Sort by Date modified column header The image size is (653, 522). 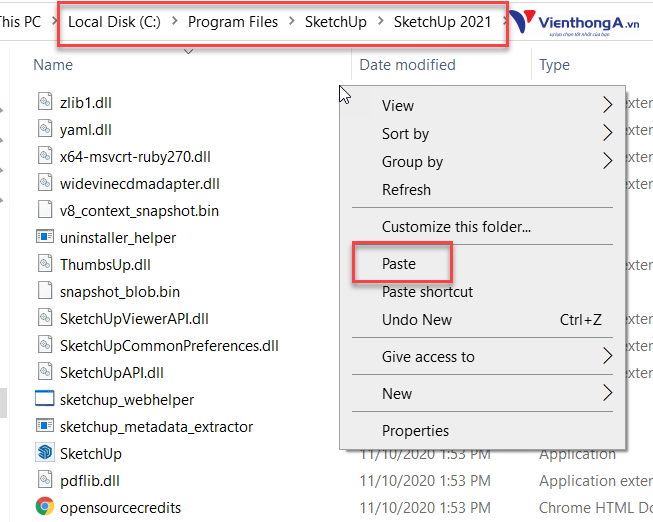(407, 65)
